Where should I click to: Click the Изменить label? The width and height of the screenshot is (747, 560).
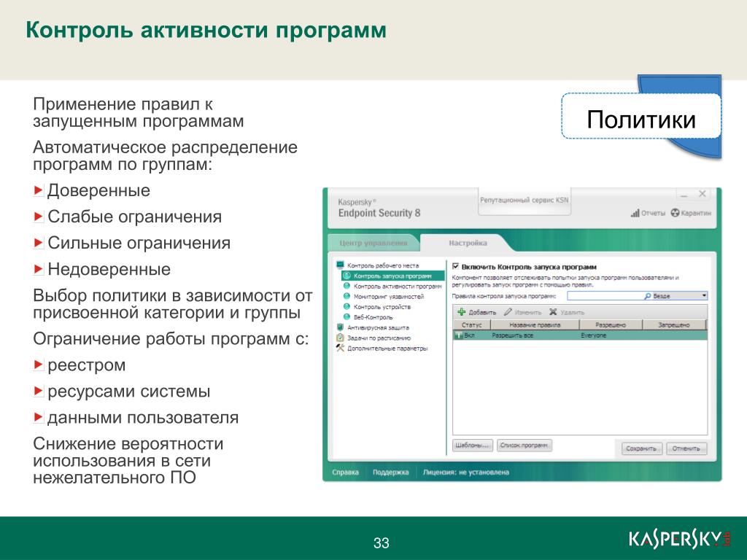[528, 312]
